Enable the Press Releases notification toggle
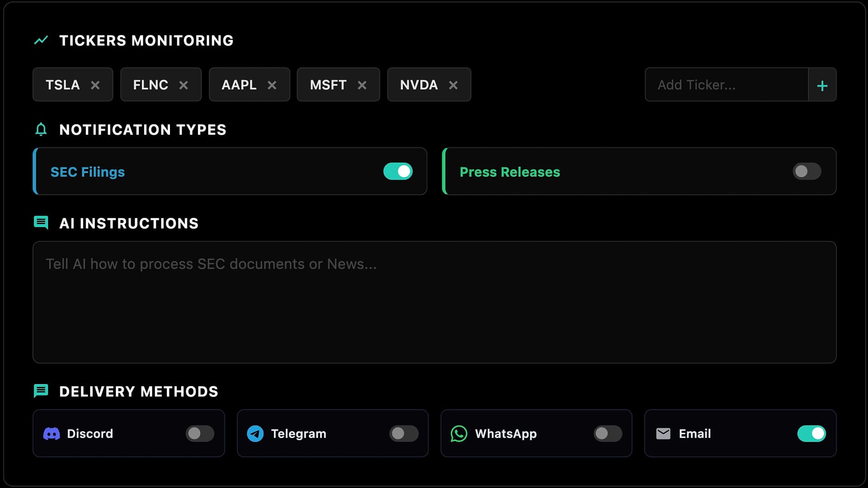This screenshot has height=488, width=868. pyautogui.click(x=807, y=171)
